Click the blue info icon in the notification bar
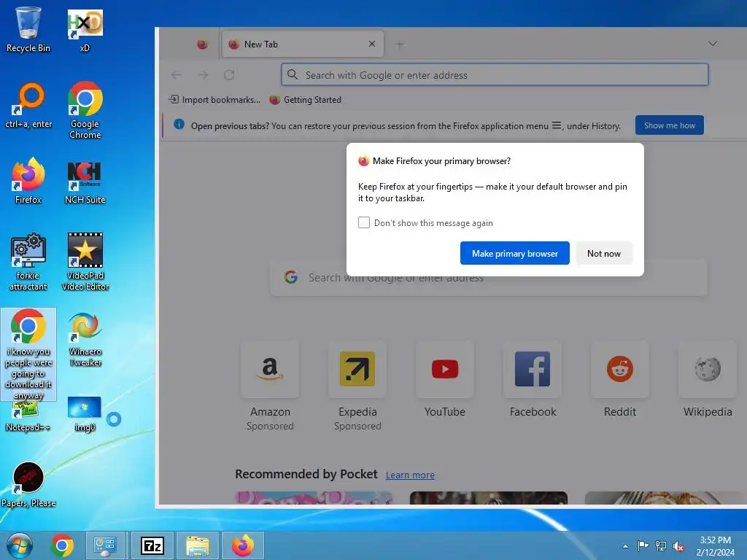747x560 pixels. pos(179,124)
